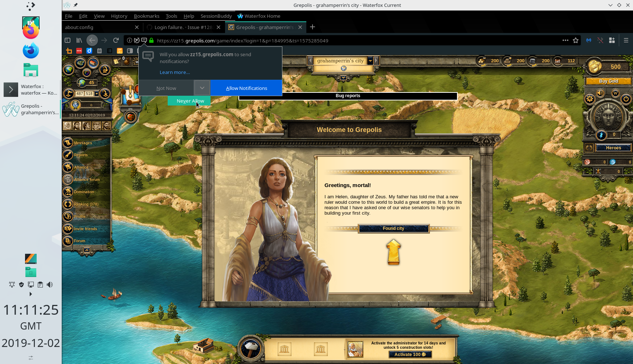Switch to world globe map view
The image size is (633, 364).
pyautogui.click(x=69, y=69)
